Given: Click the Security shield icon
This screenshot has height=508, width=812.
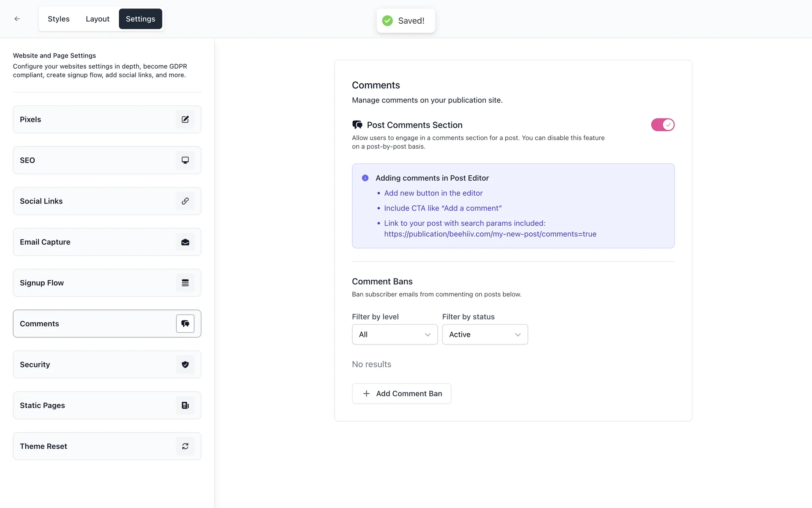Looking at the screenshot, I should tap(185, 364).
